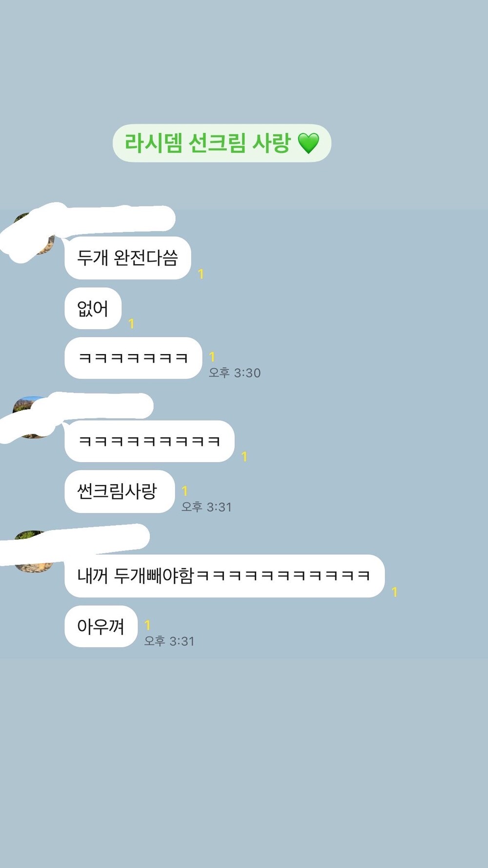Select the 썬크림사랑 message bubble
488x868 pixels.
click(x=120, y=491)
